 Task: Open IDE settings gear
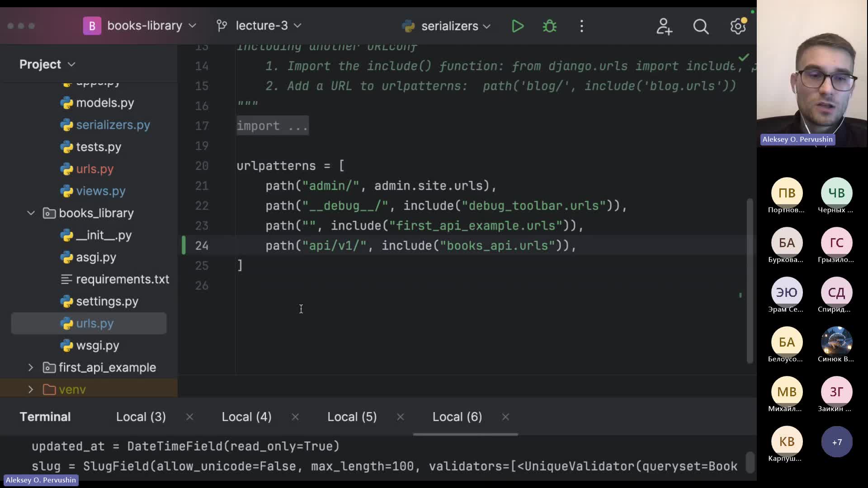pyautogui.click(x=738, y=26)
